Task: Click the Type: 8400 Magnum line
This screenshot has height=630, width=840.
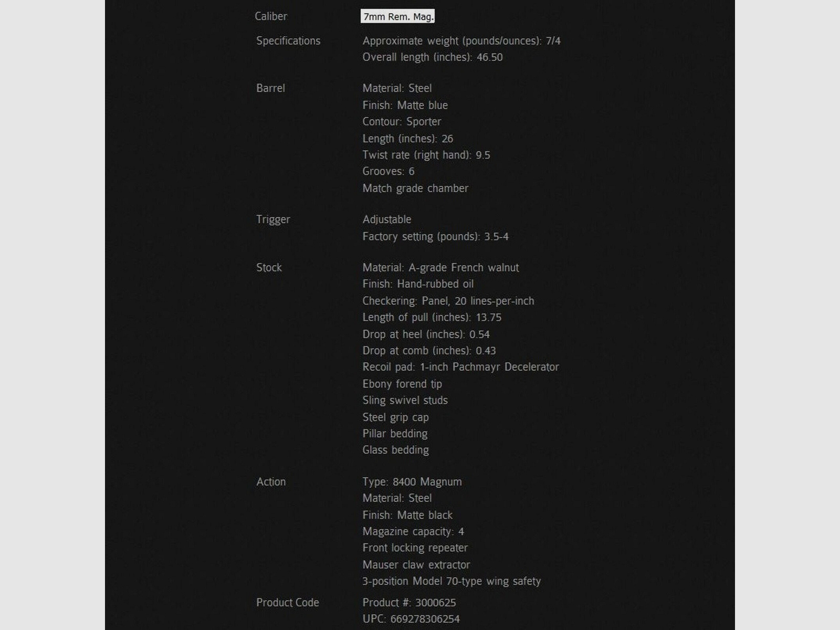Action: [x=412, y=482]
